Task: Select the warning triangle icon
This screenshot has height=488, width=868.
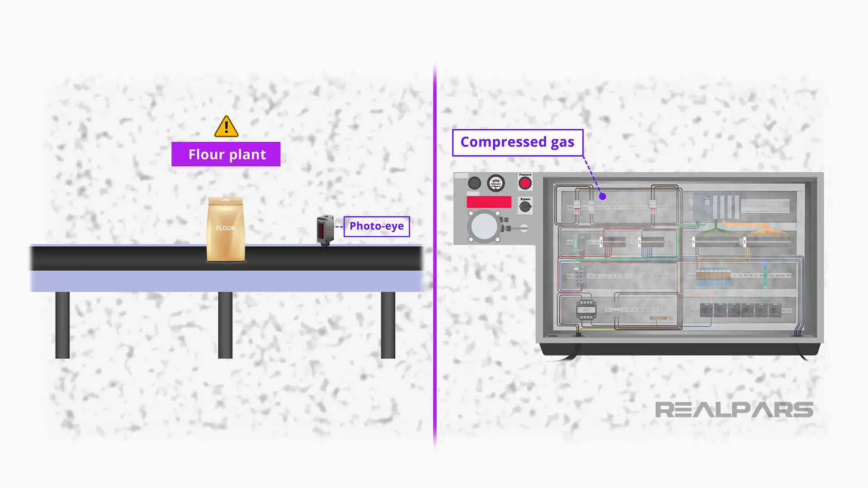Action: pyautogui.click(x=226, y=127)
